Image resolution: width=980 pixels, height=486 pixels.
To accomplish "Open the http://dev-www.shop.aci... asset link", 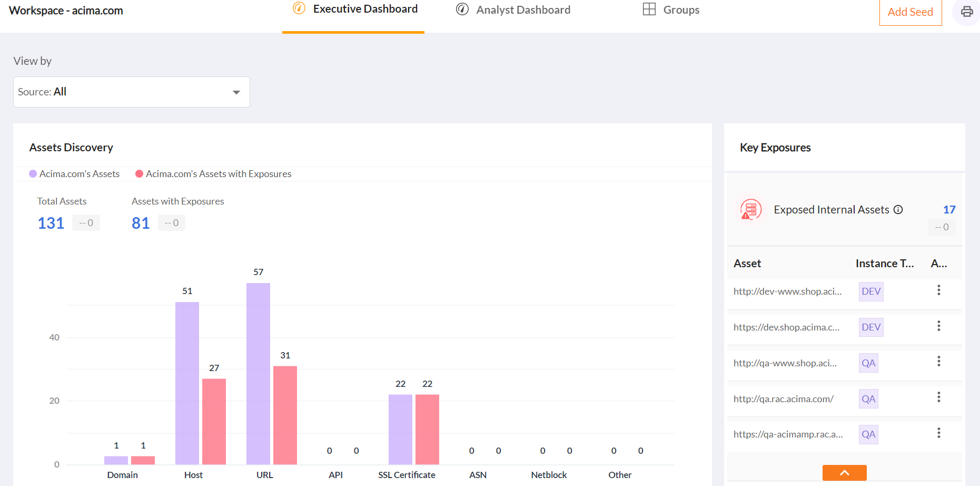I will click(788, 291).
